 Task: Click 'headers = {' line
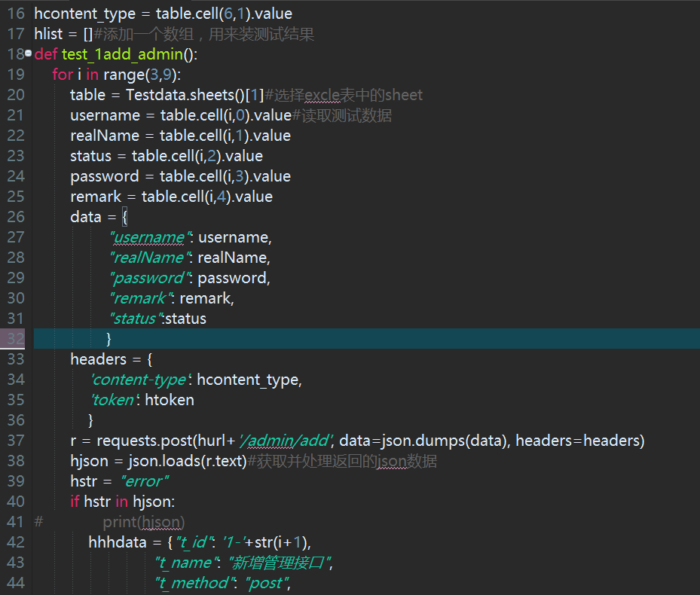point(112,359)
